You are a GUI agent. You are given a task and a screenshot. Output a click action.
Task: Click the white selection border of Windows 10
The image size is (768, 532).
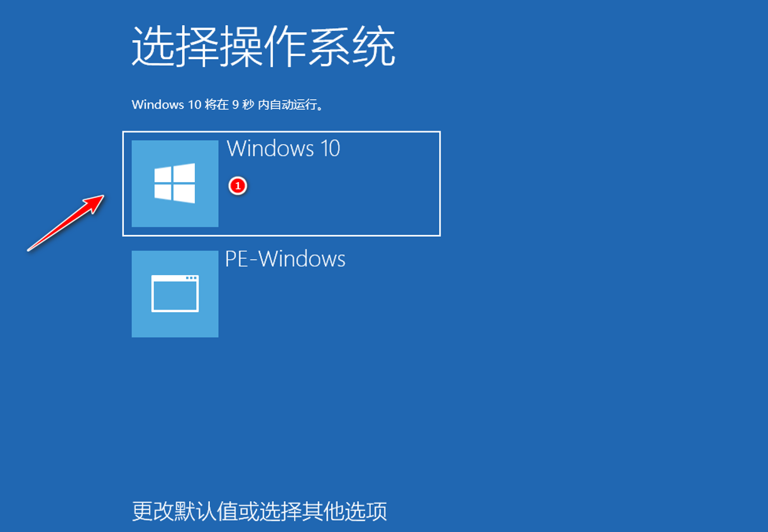[282, 132]
